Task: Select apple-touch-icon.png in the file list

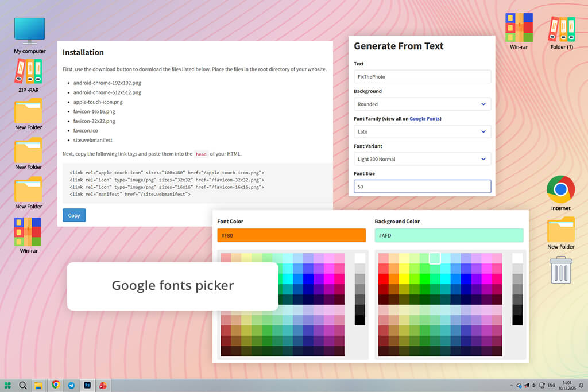Action: tap(98, 102)
